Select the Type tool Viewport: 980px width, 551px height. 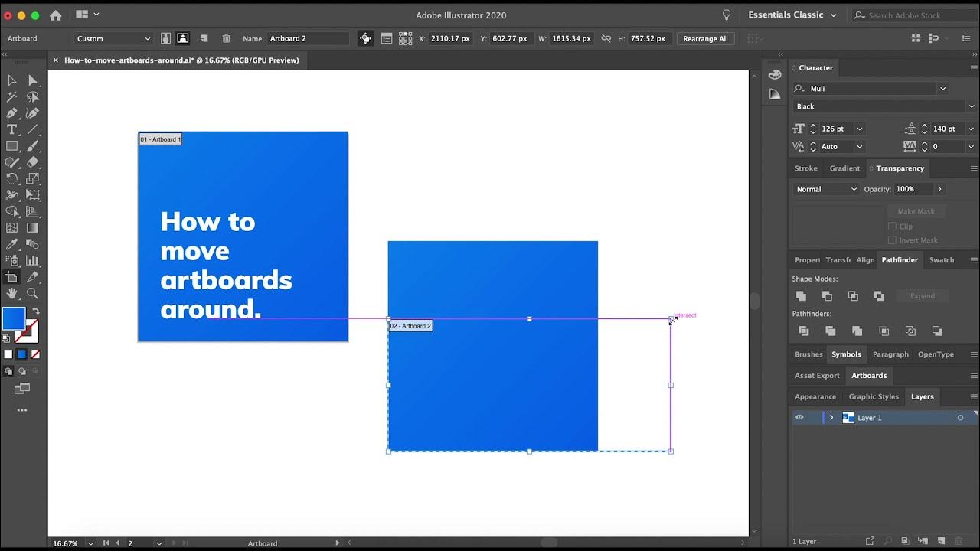click(12, 129)
